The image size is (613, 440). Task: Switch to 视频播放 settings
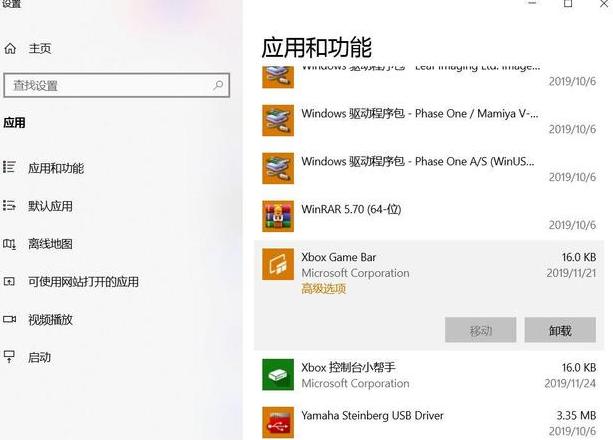coord(50,320)
